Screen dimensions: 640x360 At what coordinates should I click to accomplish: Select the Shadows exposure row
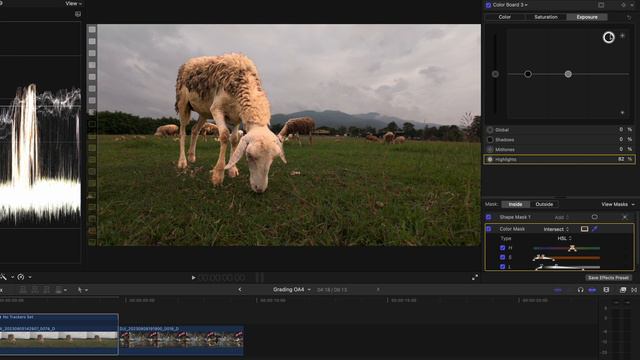(559, 140)
